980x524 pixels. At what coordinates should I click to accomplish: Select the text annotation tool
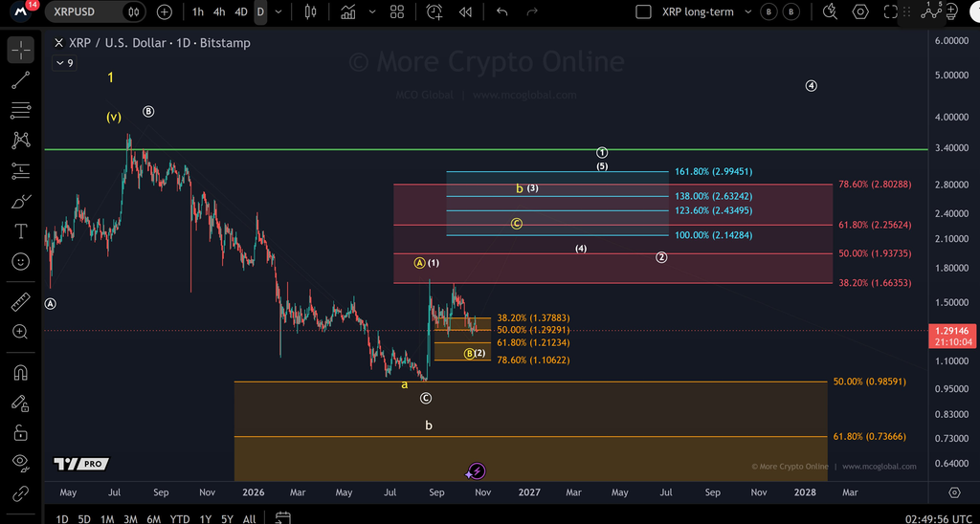[x=21, y=231]
